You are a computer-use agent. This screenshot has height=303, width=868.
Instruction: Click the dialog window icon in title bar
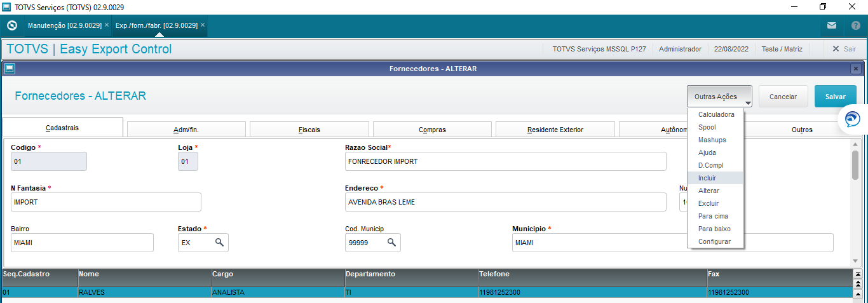10,69
